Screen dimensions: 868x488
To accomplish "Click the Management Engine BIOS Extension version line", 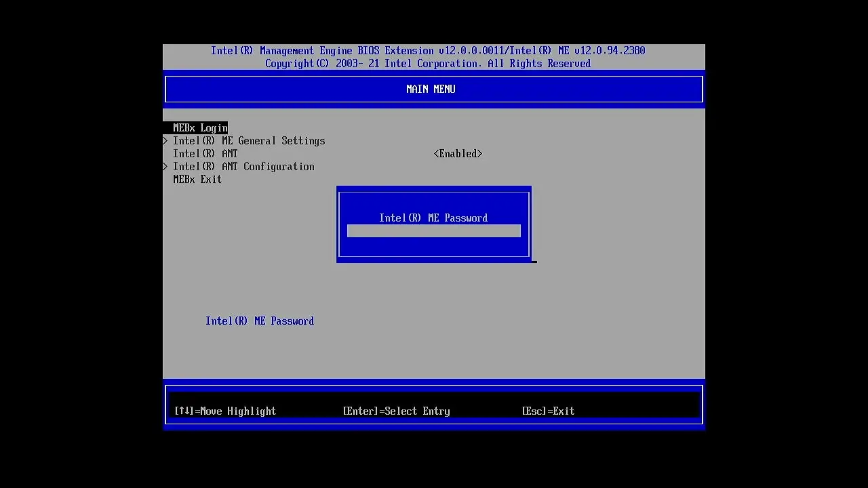I will (x=428, y=51).
